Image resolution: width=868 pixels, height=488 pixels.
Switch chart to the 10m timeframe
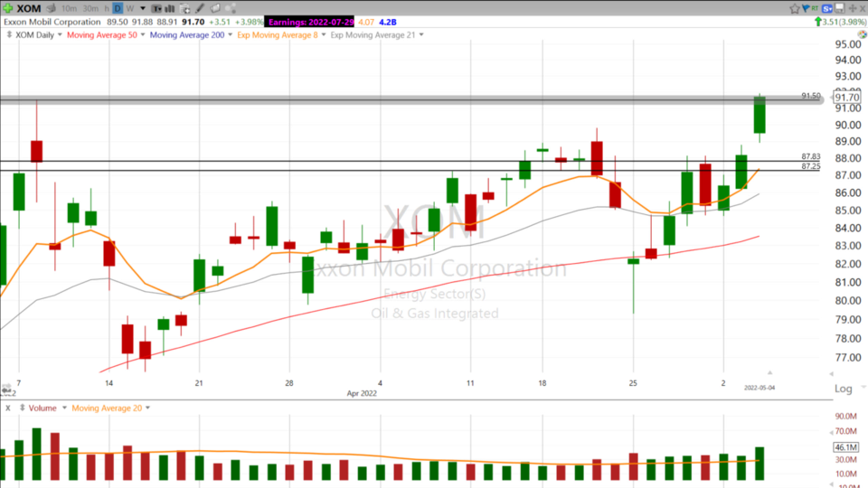coord(70,8)
